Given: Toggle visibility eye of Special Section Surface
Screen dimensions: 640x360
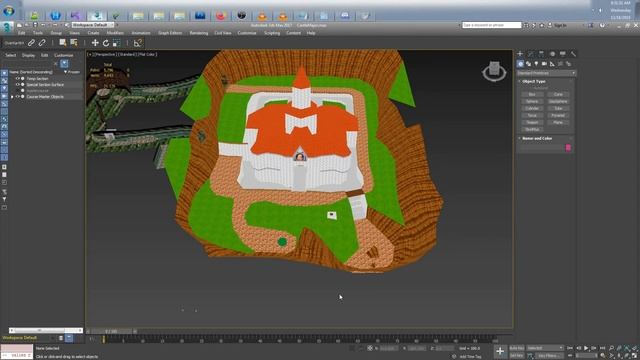Looking at the screenshot, I should [18, 84].
